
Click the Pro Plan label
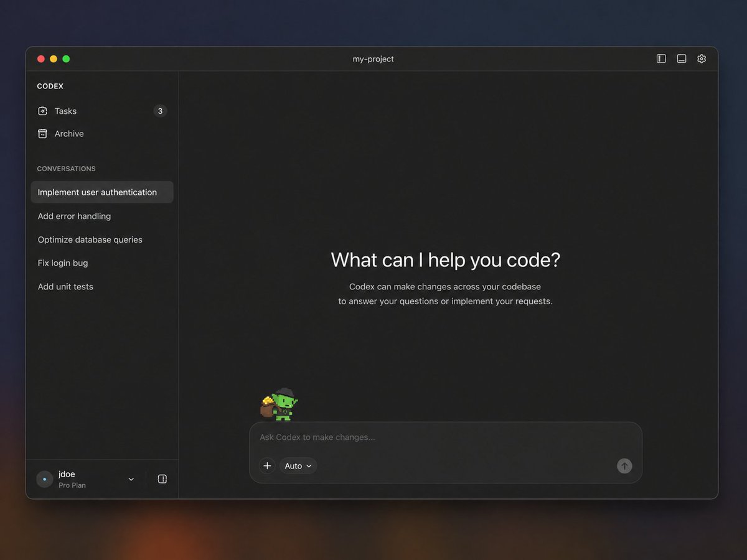click(72, 485)
